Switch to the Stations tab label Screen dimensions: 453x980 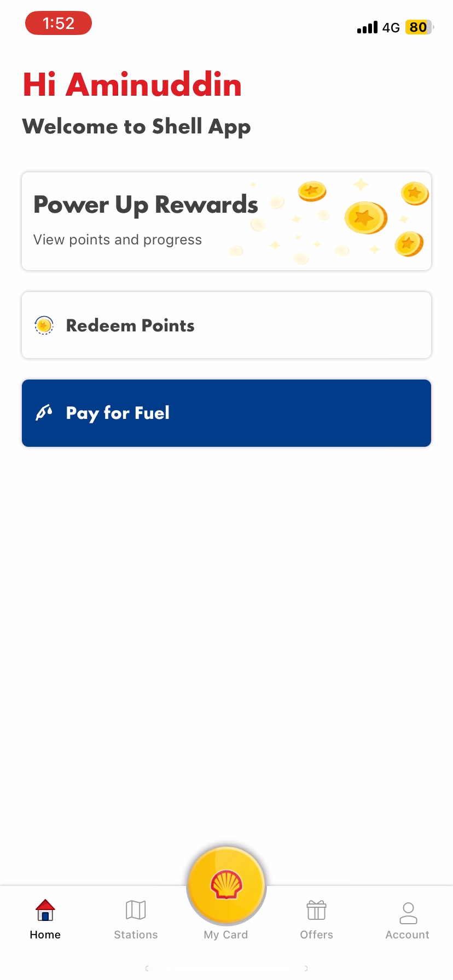coord(136,935)
